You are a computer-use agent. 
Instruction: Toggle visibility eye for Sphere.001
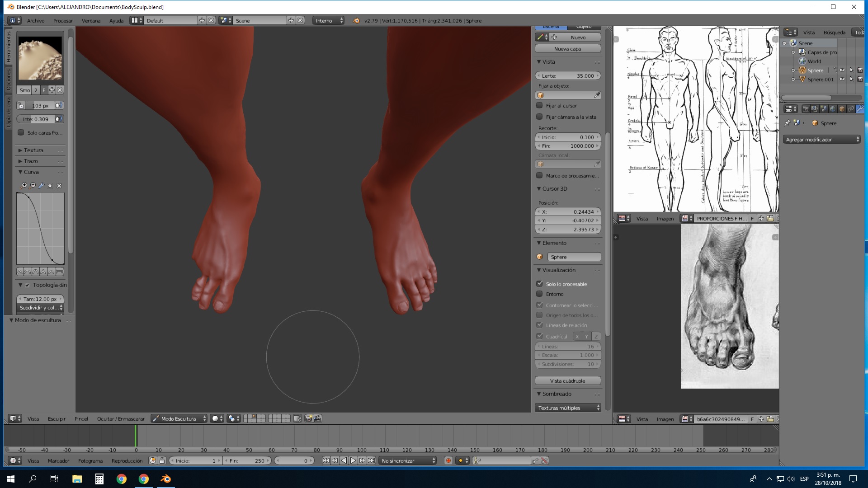842,79
